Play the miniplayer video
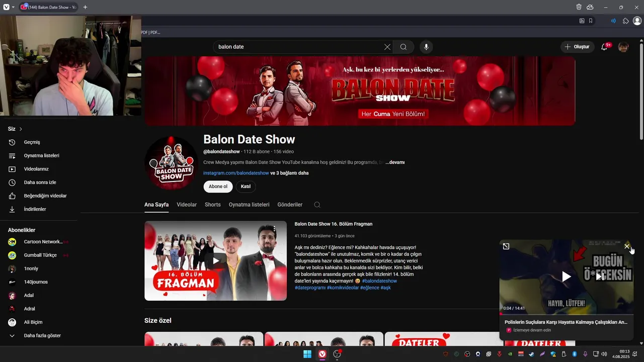This screenshot has height=362, width=644. pos(567,277)
